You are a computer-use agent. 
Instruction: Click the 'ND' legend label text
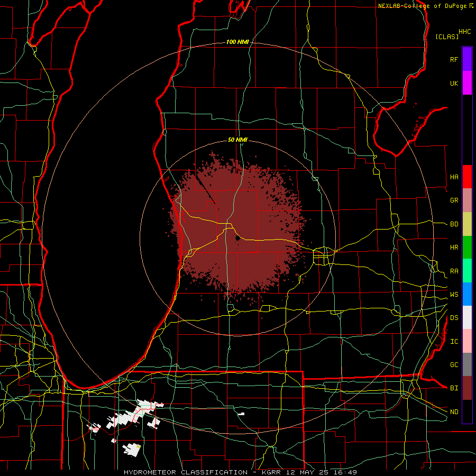click(x=454, y=412)
